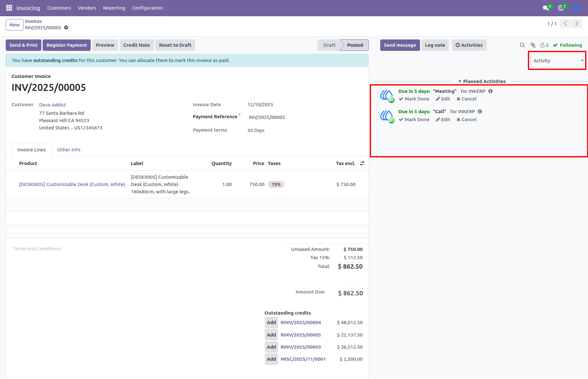Viewport: 588px width, 379px height.
Task: Show followers icon with count 2
Action: 544,45
